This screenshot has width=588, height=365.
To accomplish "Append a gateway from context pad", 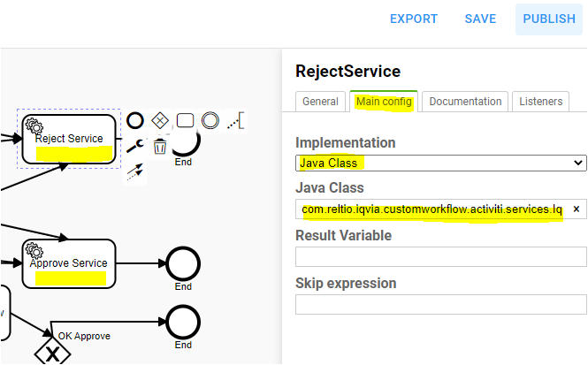I will point(160,120).
